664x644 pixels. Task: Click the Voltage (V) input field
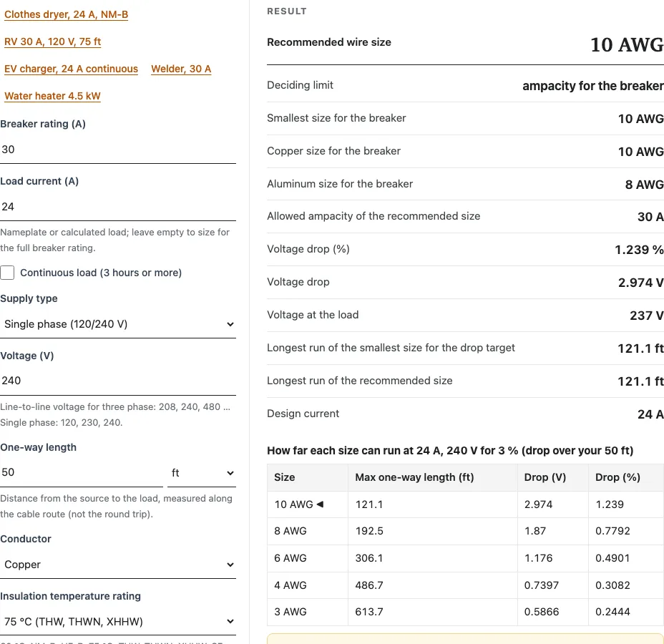point(118,381)
